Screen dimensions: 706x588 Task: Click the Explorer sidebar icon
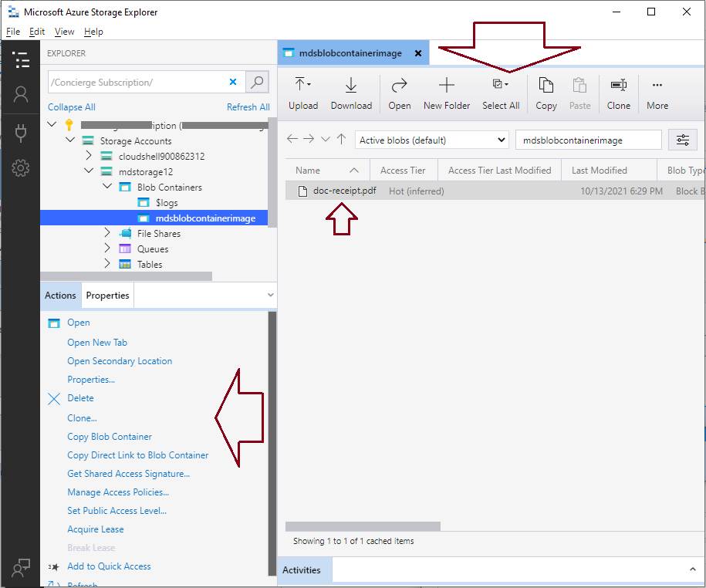click(20, 59)
